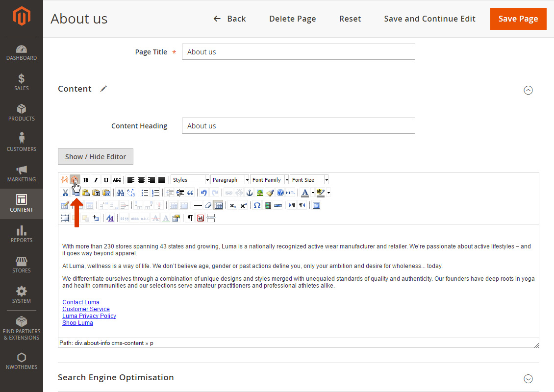Insert an image using the tree picture icon

tap(260, 193)
